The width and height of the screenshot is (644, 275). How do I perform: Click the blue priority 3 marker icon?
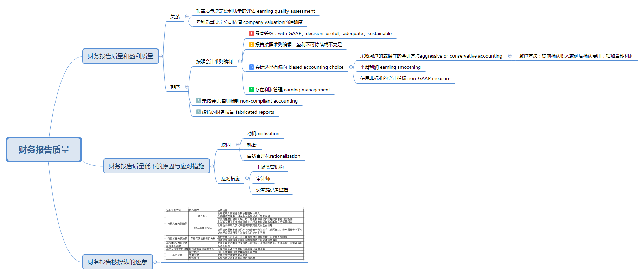[x=251, y=67]
